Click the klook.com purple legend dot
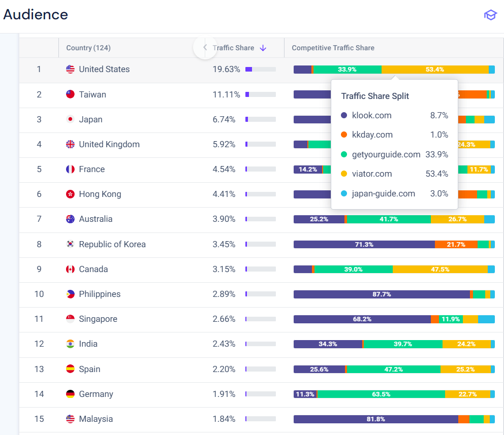504x435 pixels. coord(344,115)
